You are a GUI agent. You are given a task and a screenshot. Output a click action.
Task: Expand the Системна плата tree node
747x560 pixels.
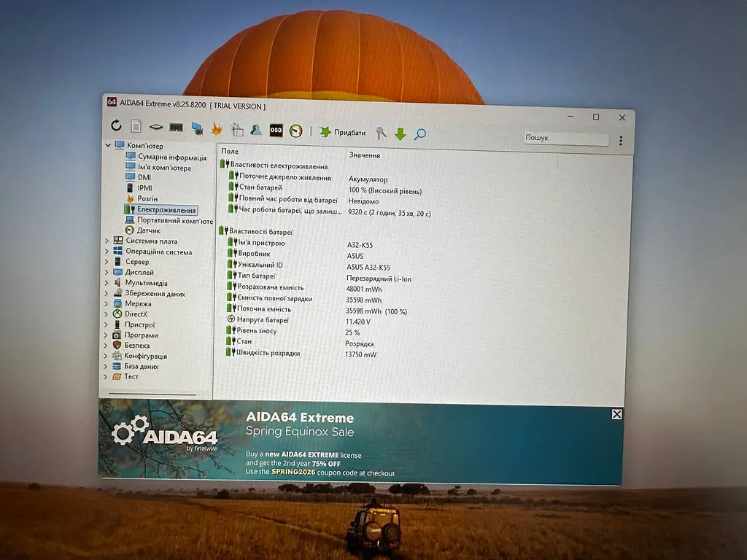pyautogui.click(x=107, y=241)
